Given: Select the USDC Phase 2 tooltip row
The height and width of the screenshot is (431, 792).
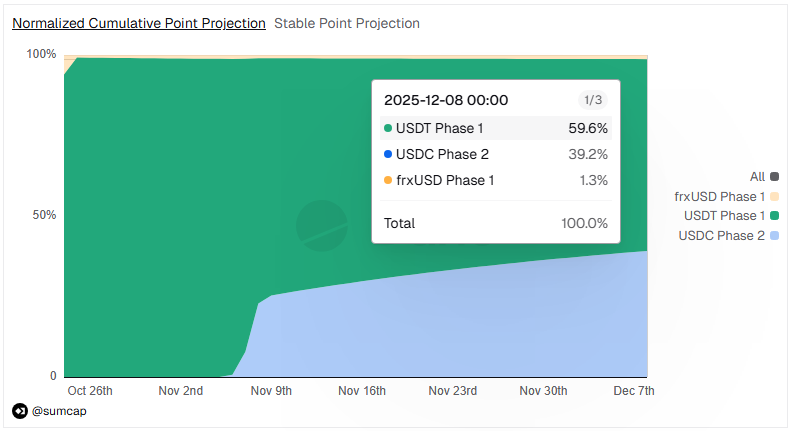Looking at the screenshot, I should coord(496,154).
